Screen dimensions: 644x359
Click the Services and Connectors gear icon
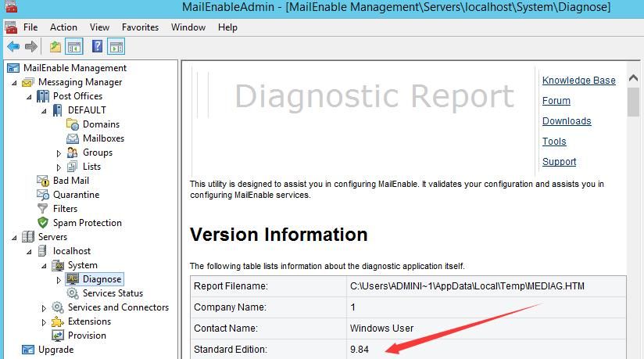click(x=58, y=307)
